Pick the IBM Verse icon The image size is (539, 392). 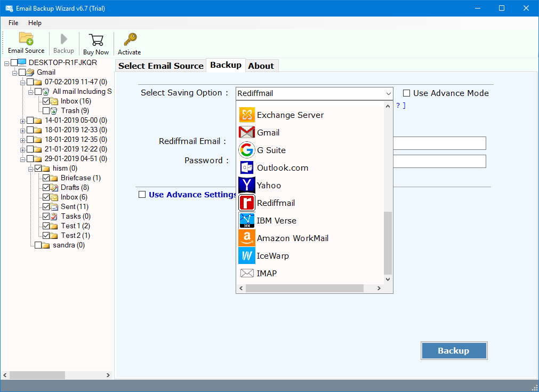tap(247, 220)
